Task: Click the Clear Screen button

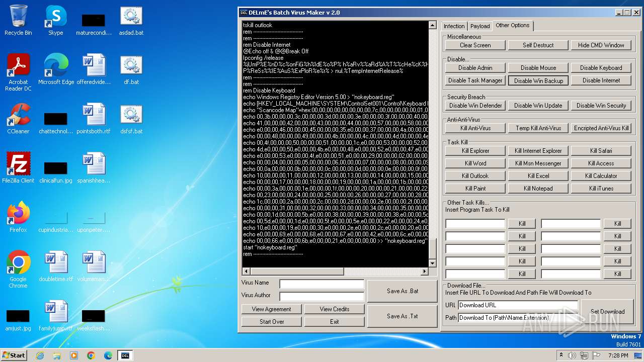Action: 475,45
